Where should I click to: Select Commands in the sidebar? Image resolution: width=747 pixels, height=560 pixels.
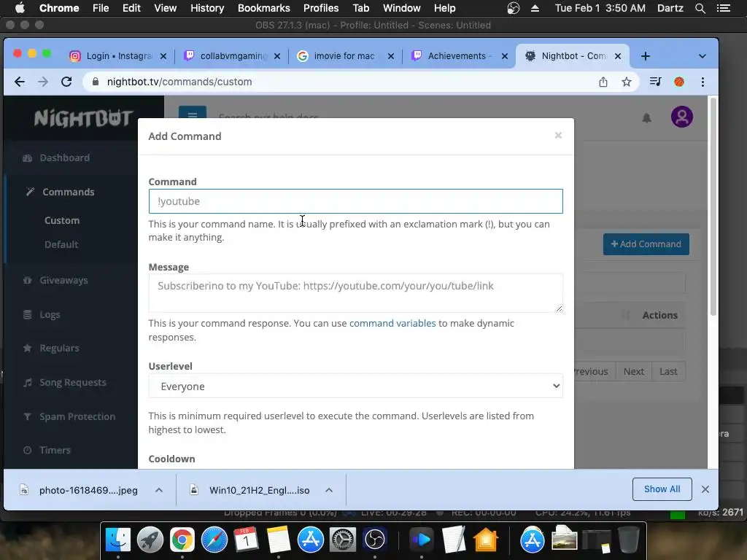point(68,192)
